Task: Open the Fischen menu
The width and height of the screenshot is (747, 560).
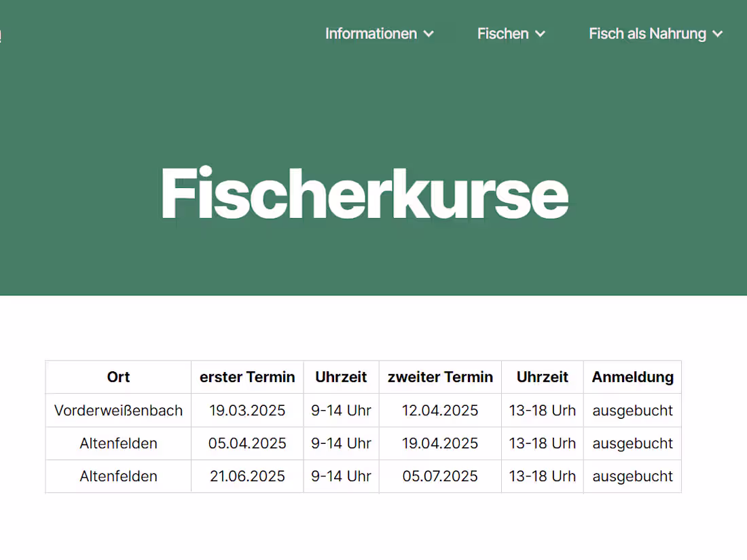Action: [511, 34]
